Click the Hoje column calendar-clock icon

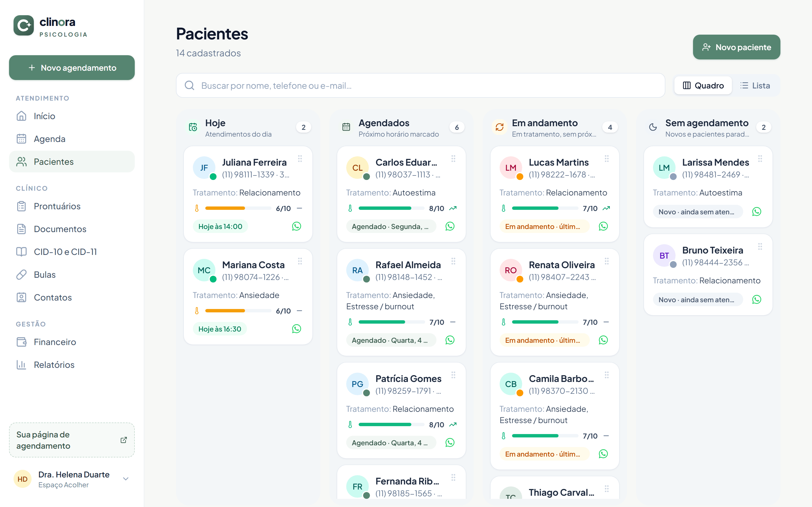pyautogui.click(x=193, y=127)
